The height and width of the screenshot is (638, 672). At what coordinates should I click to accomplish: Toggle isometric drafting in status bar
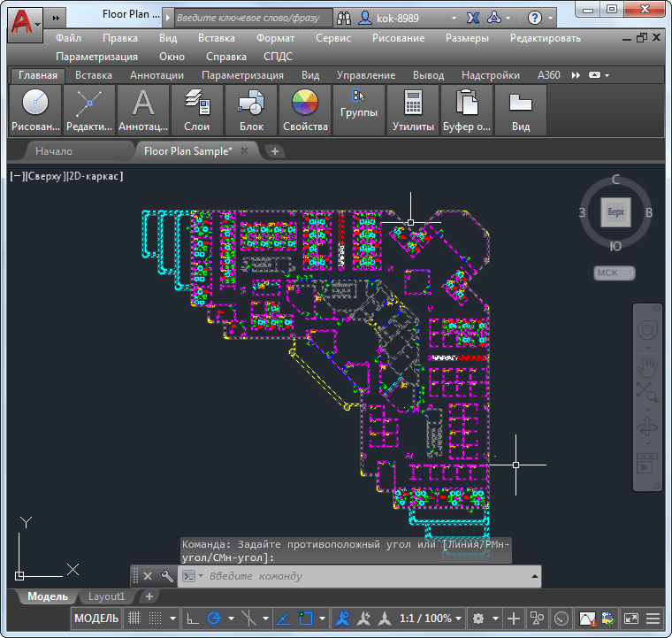248,619
